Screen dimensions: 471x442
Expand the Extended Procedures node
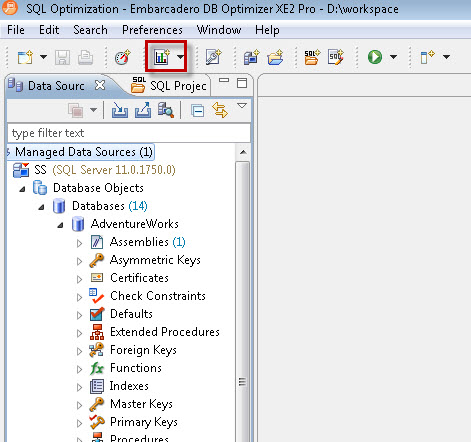(79, 333)
